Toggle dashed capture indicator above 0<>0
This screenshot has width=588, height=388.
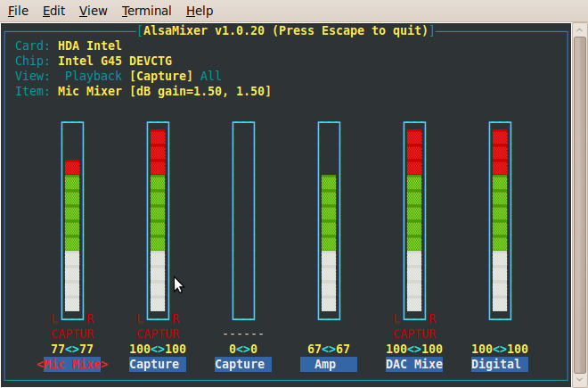(x=243, y=334)
